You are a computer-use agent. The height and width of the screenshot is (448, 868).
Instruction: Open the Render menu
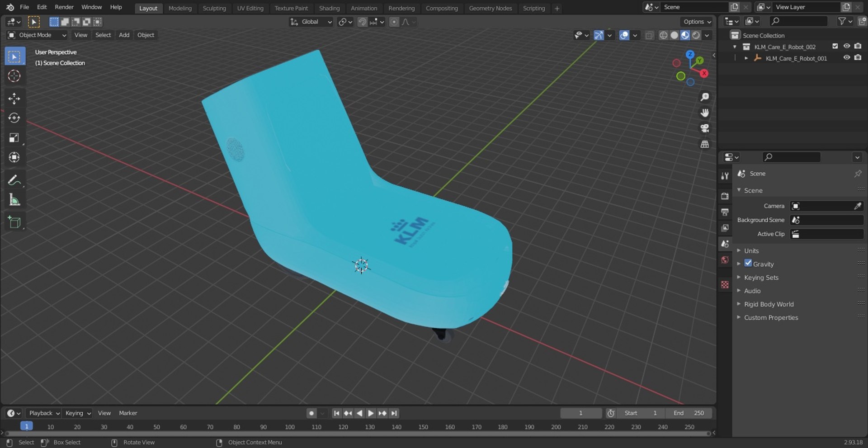click(x=64, y=7)
